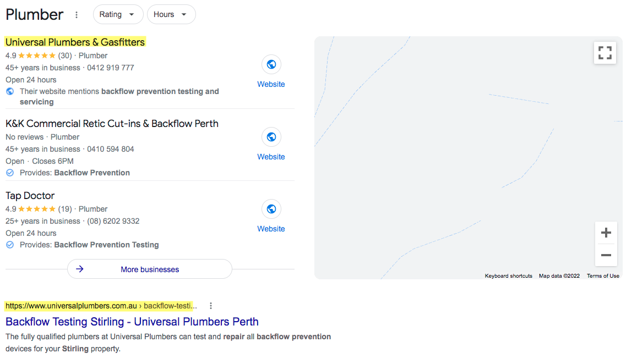Screen dimensions: 637x364
Task: Open three-dot options for universalplumbers search result
Action: [x=210, y=306]
